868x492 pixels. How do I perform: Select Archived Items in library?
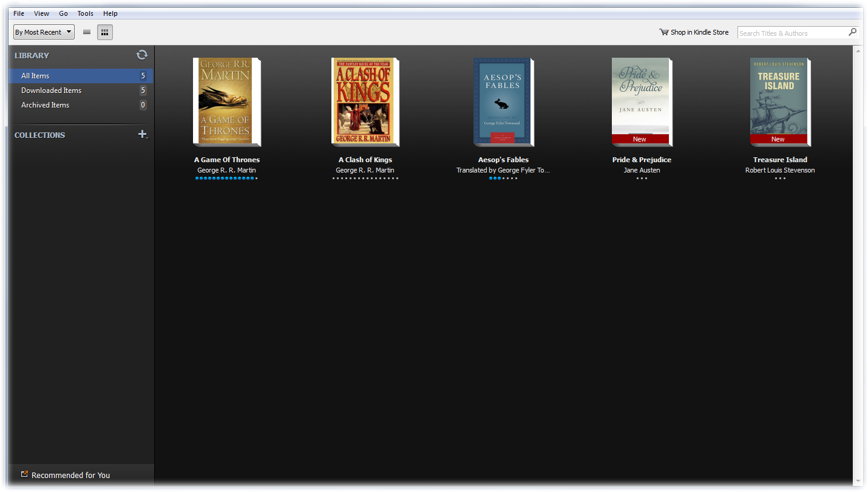point(81,105)
